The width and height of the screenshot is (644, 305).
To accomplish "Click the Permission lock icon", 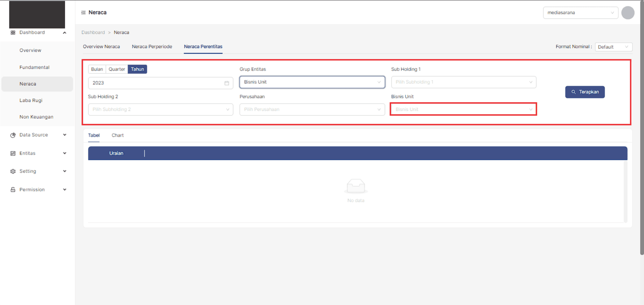I will [13, 190].
